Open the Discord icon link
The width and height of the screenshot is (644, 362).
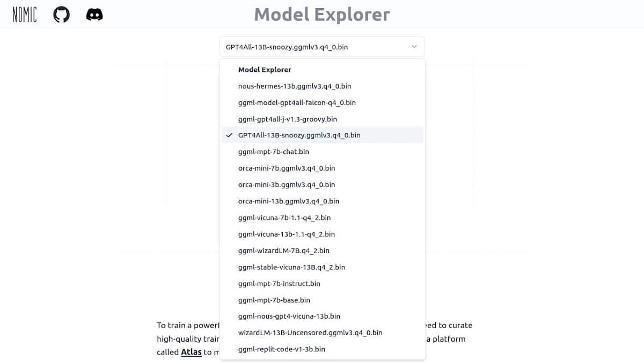[x=94, y=14]
